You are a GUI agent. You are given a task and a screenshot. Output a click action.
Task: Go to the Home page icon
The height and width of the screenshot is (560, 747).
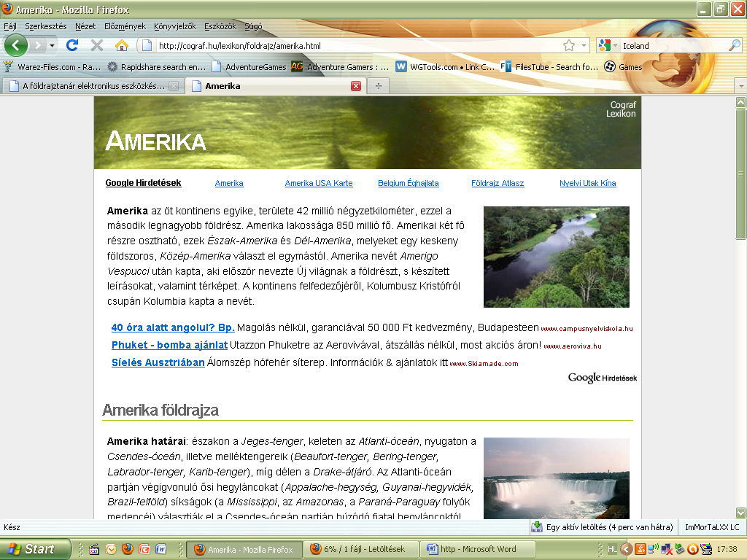coord(122,45)
